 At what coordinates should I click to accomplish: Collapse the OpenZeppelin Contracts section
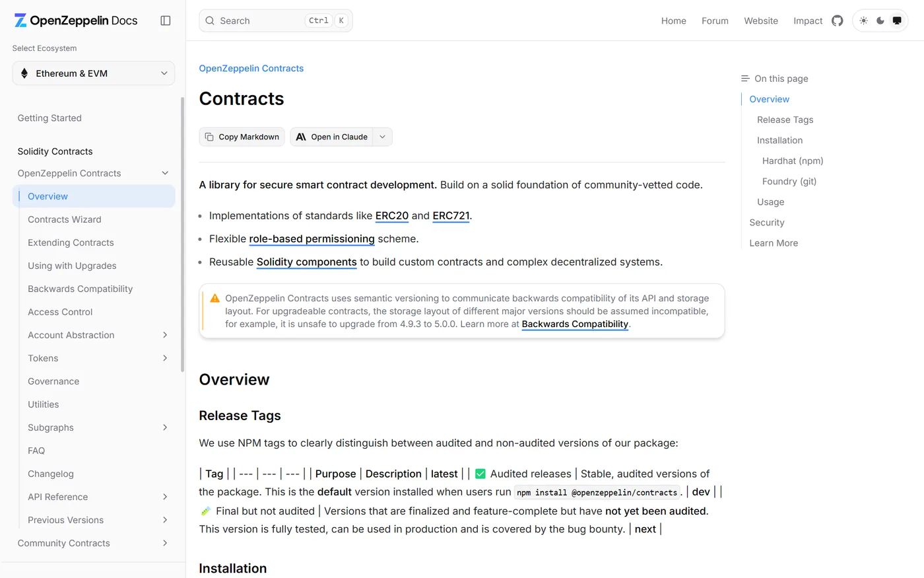coord(165,173)
